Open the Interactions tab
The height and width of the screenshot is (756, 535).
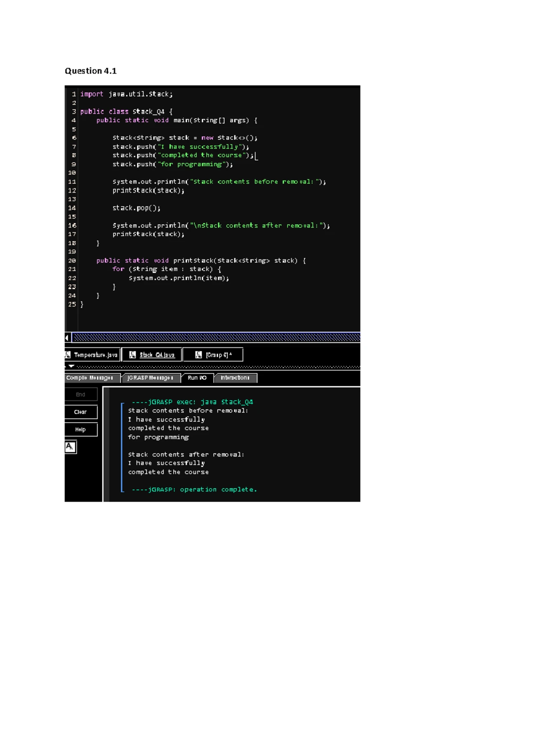235,378
